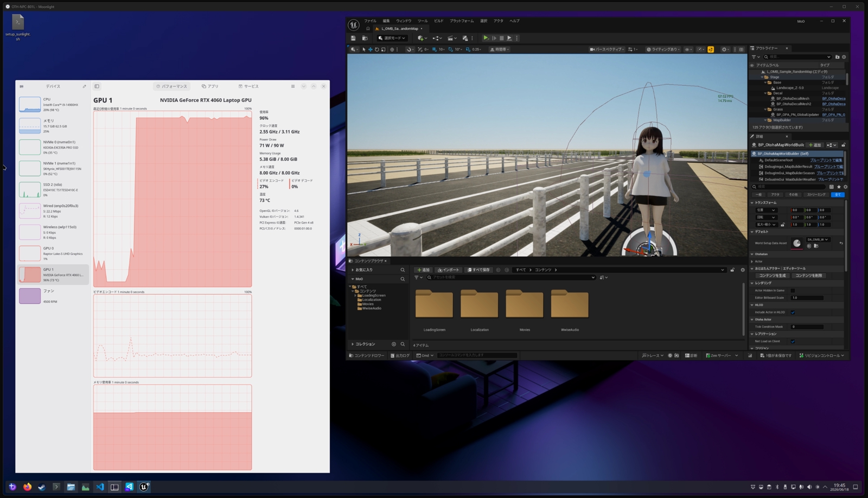
Task: Open the content browser settings gear
Action: coord(743,270)
